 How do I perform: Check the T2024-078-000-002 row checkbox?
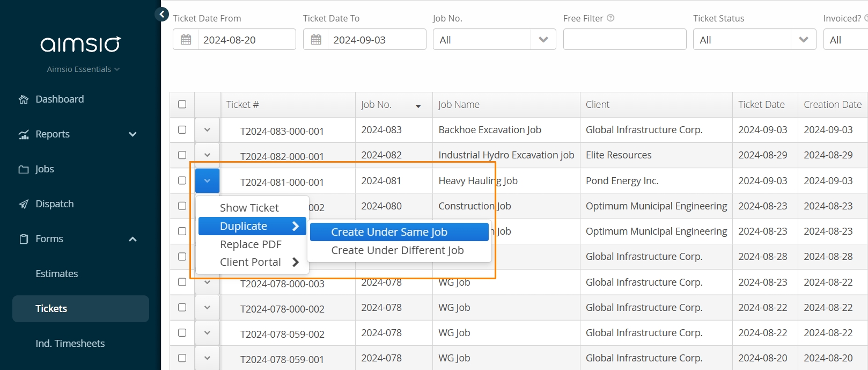[x=182, y=307]
